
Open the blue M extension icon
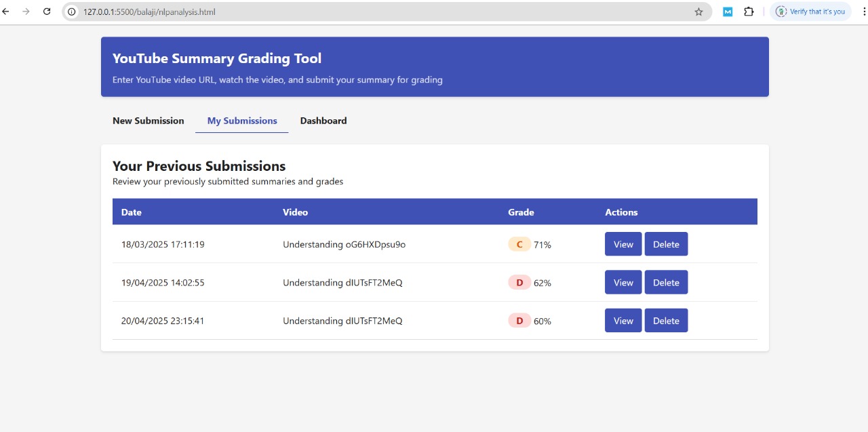(727, 12)
